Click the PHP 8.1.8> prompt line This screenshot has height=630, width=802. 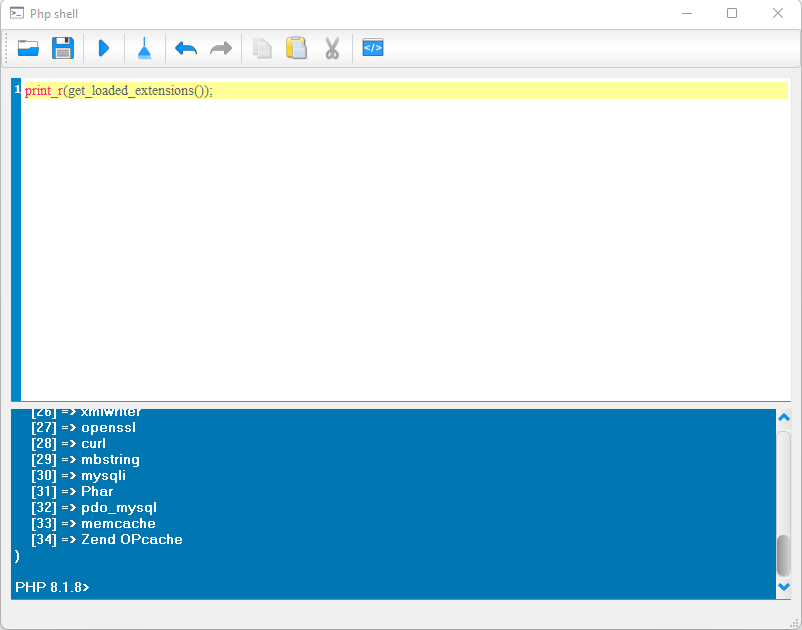click(52, 587)
